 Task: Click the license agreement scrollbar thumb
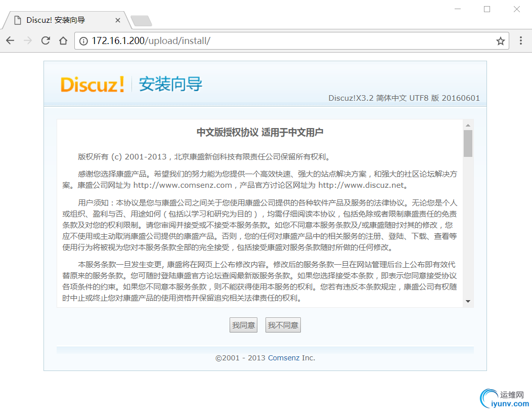click(x=468, y=143)
